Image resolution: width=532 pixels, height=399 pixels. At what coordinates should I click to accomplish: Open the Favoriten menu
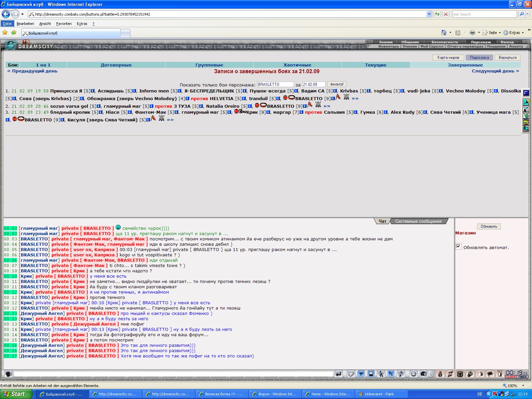pyautogui.click(x=64, y=24)
